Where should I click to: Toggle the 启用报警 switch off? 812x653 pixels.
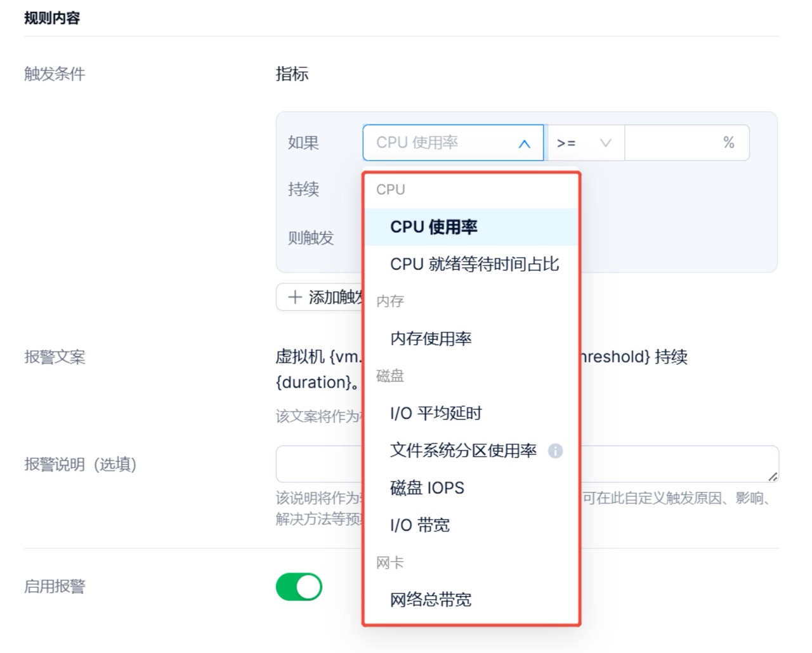click(299, 587)
